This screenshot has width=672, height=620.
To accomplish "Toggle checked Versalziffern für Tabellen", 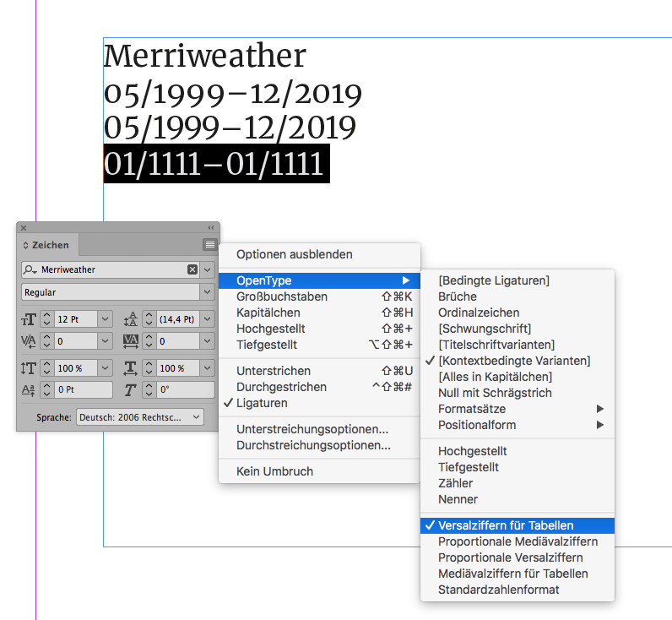I will coord(518,525).
